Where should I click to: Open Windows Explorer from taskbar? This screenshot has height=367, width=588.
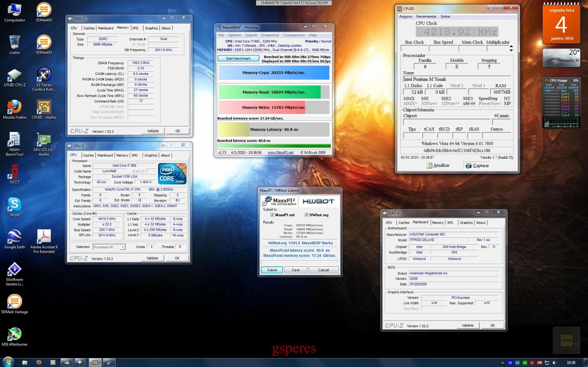click(25, 363)
